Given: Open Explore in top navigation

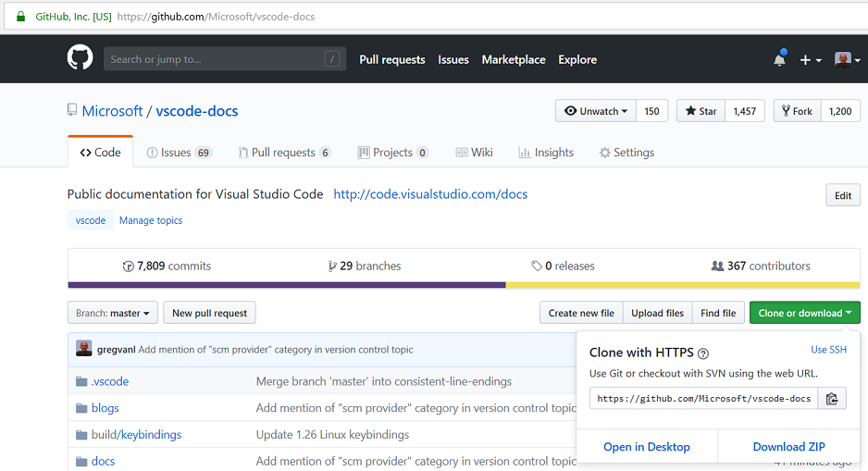Looking at the screenshot, I should coord(577,59).
